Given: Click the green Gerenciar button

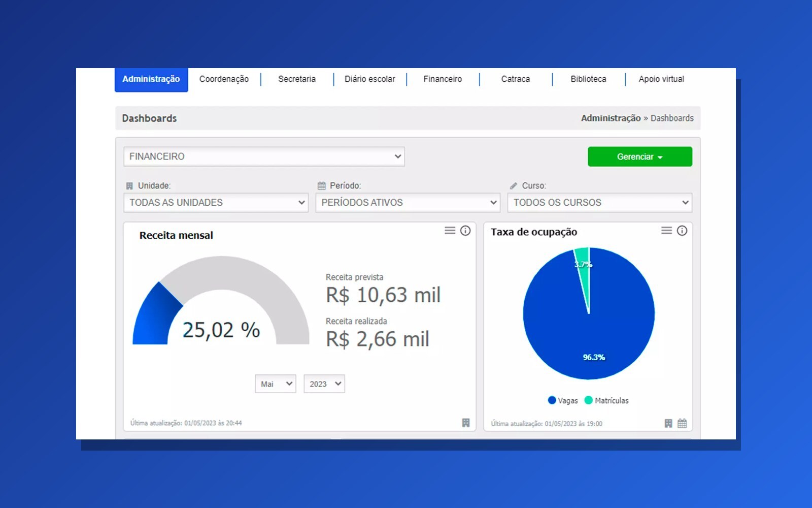Looking at the screenshot, I should point(640,156).
